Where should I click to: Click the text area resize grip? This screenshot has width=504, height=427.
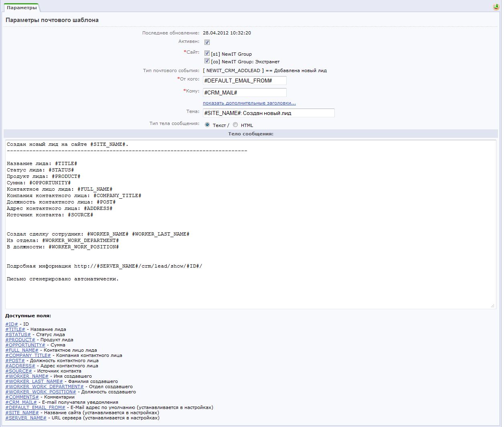[492, 306]
